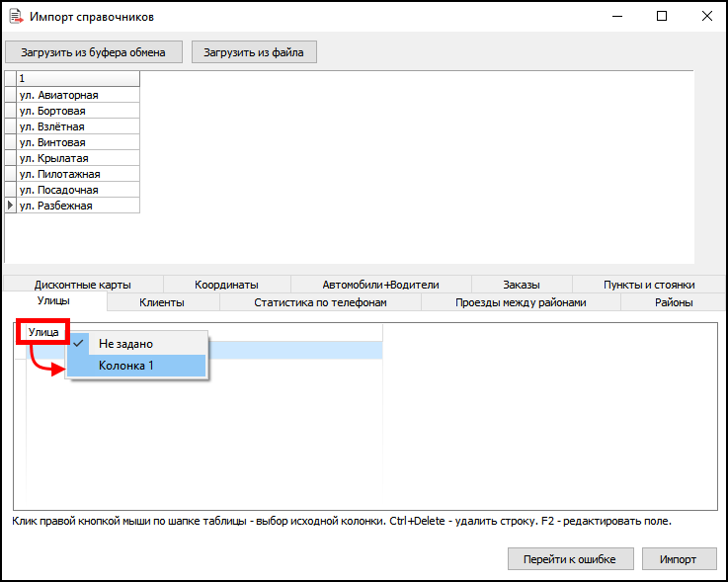Open the Пункты и стоянки tab
The image size is (728, 582).
[649, 285]
